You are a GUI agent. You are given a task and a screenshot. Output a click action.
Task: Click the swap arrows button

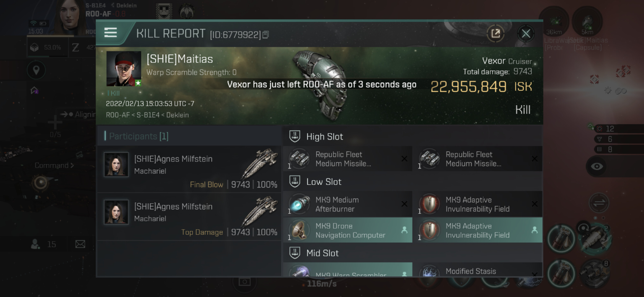pyautogui.click(x=599, y=203)
